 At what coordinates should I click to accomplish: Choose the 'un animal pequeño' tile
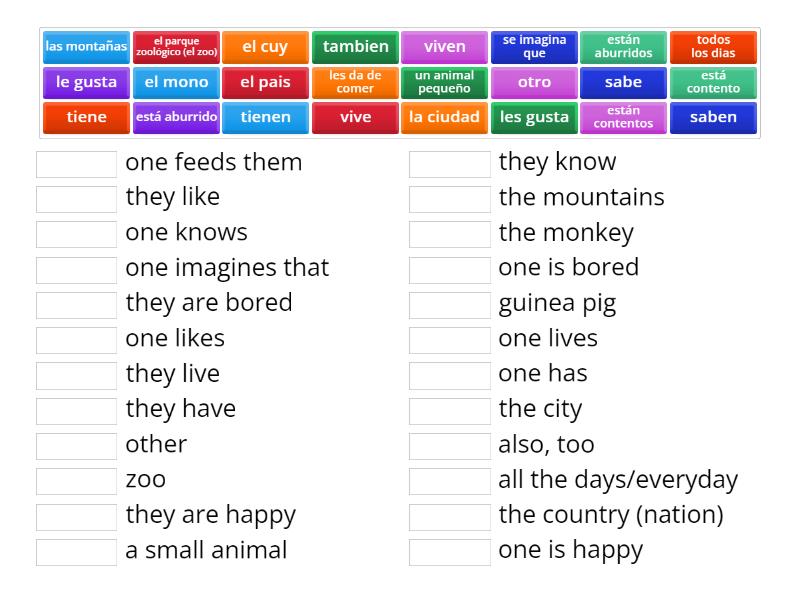[x=444, y=82]
